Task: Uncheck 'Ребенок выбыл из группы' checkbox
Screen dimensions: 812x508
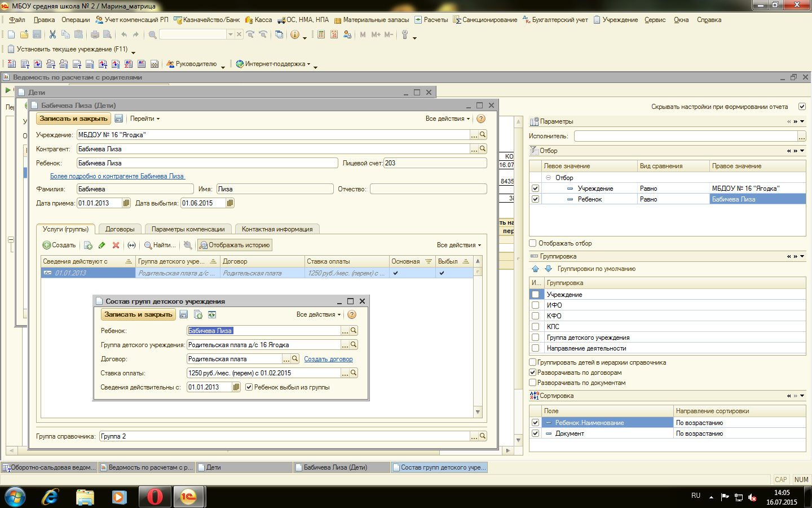Action: point(249,387)
